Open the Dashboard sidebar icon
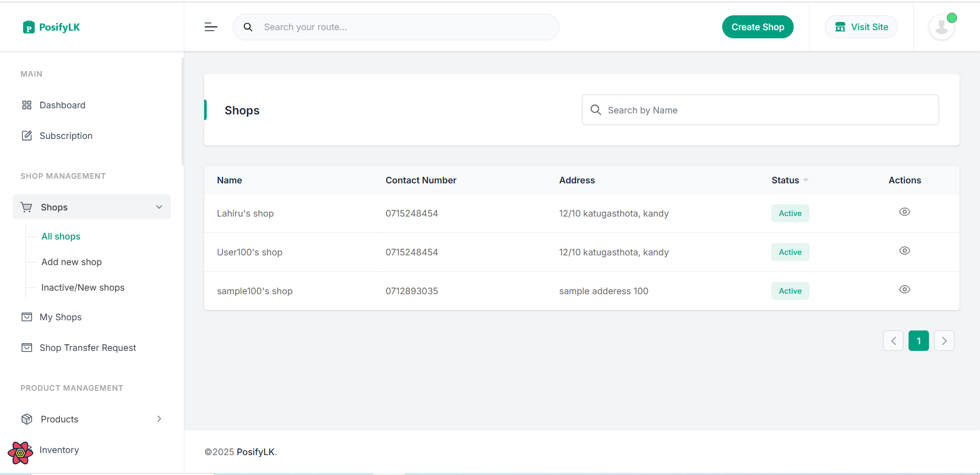Viewport: 980px width, 475px height. tap(27, 105)
